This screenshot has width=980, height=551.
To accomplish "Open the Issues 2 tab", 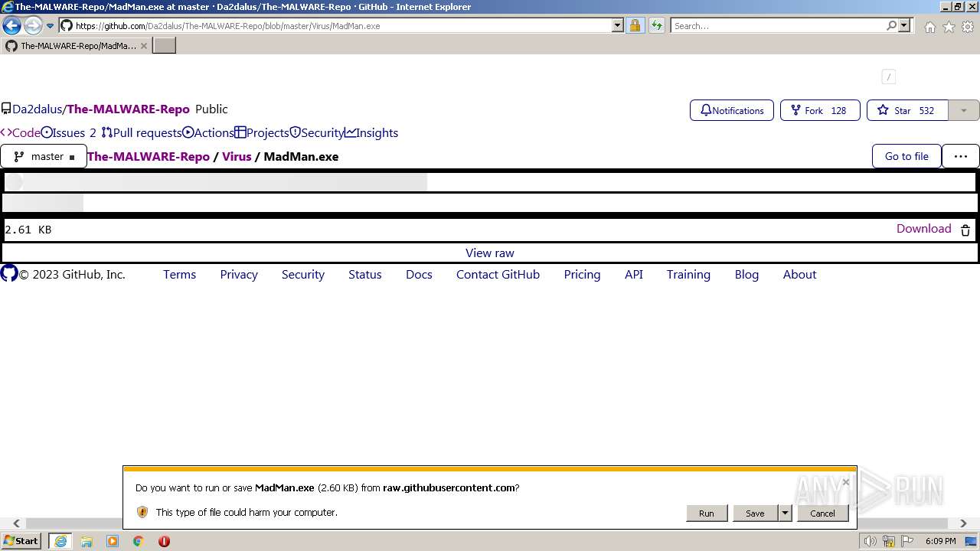I will tap(69, 132).
